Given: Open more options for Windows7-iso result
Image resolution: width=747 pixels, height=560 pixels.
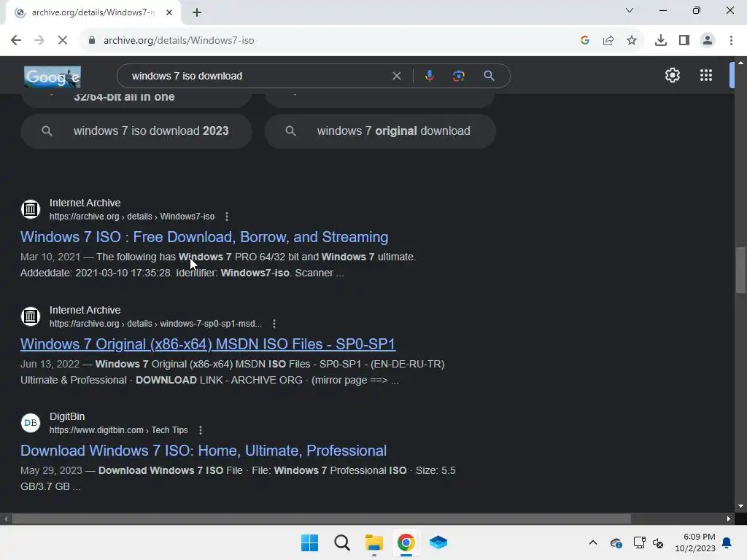Looking at the screenshot, I should click(x=227, y=217).
